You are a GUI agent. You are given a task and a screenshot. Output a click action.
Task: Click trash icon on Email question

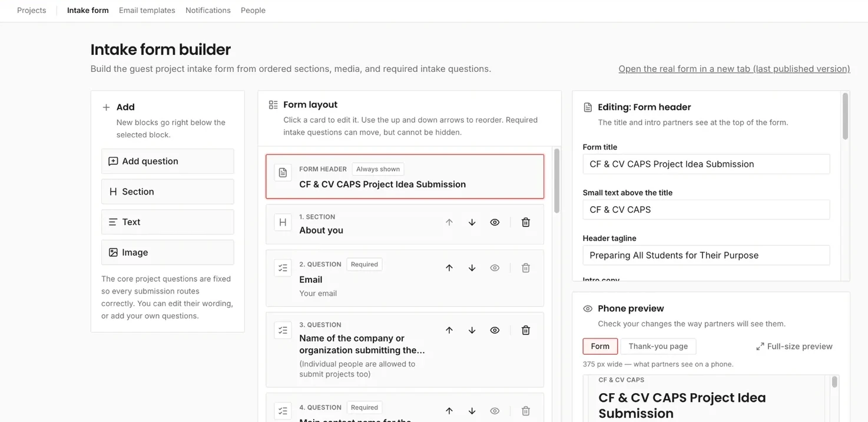[x=526, y=268]
